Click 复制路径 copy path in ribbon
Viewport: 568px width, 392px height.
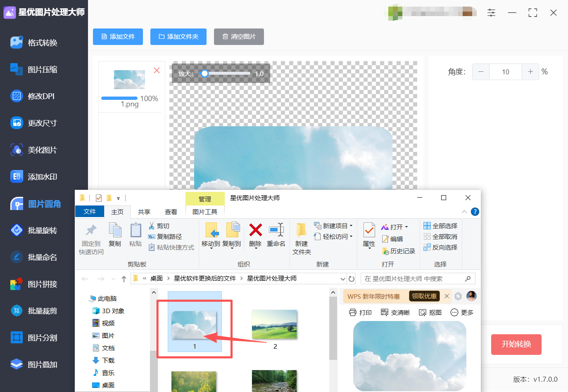[x=165, y=237]
